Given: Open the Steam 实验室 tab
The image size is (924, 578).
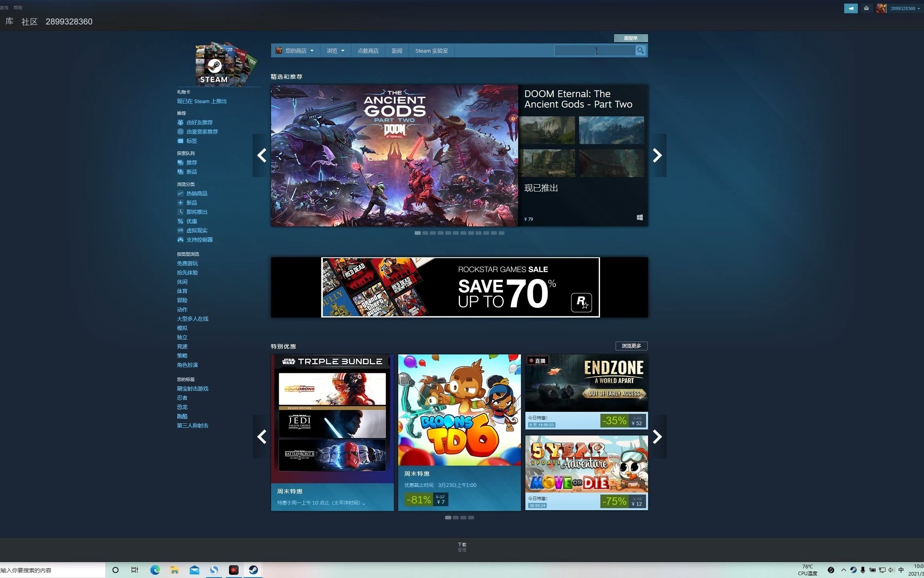Looking at the screenshot, I should coord(432,51).
